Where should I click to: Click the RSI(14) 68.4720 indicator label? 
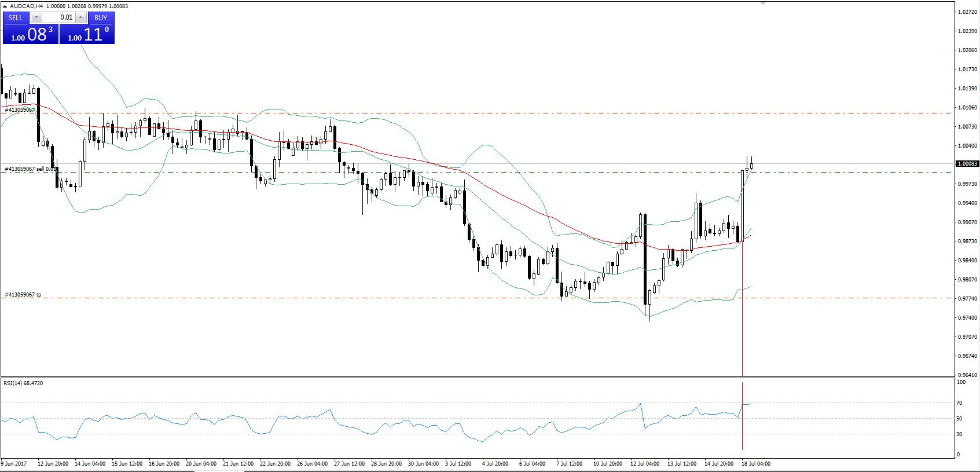(x=23, y=383)
